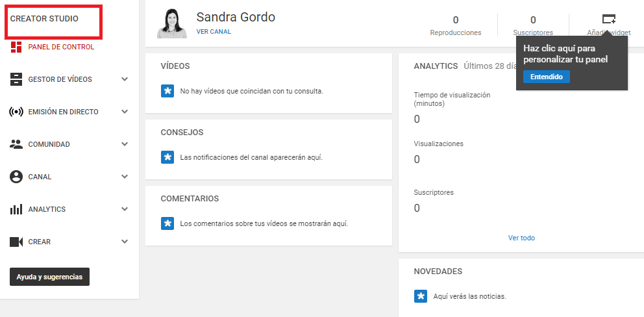Click the Panel de Control dashboard icon

[x=16, y=47]
